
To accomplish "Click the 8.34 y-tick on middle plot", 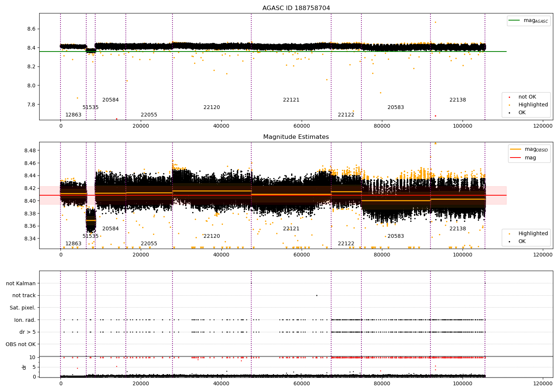I will pos(30,239).
